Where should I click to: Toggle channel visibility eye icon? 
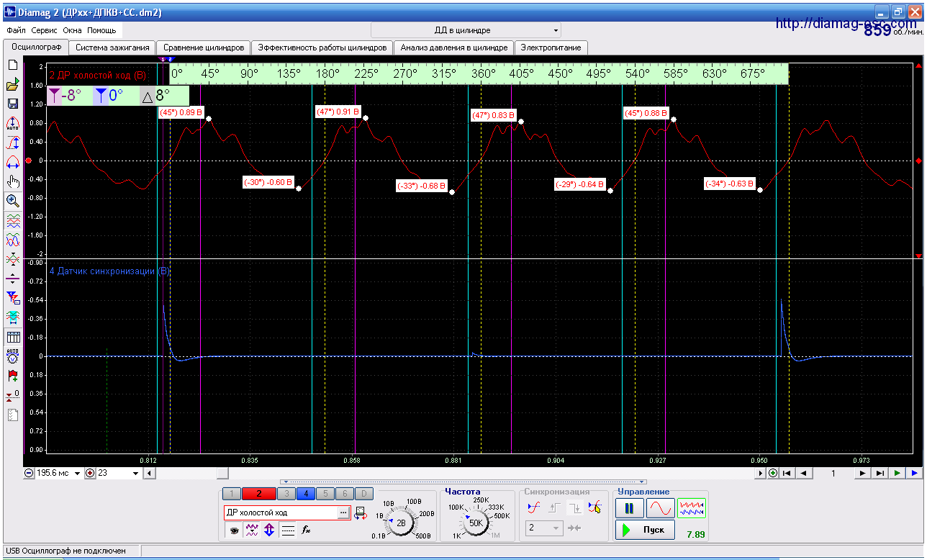(234, 530)
